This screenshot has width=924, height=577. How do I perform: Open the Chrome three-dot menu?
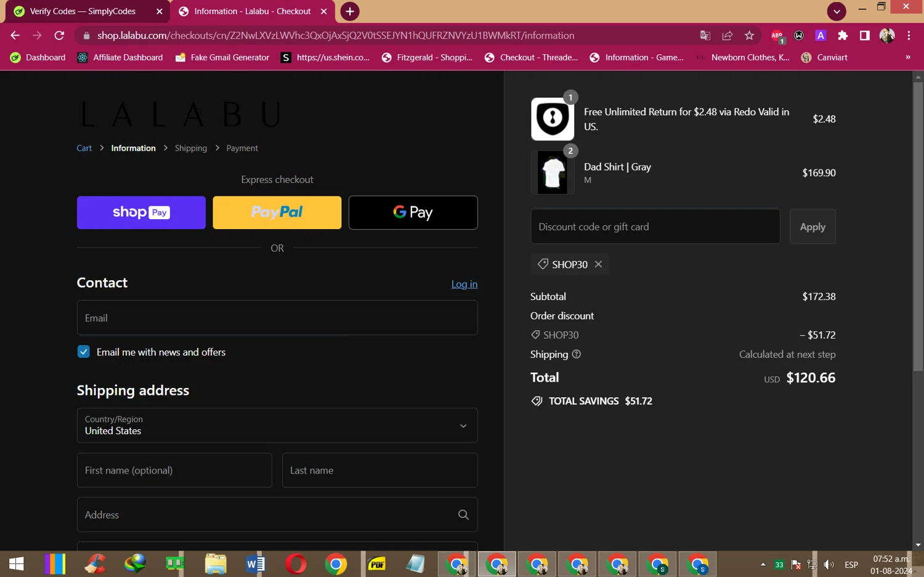tap(909, 36)
